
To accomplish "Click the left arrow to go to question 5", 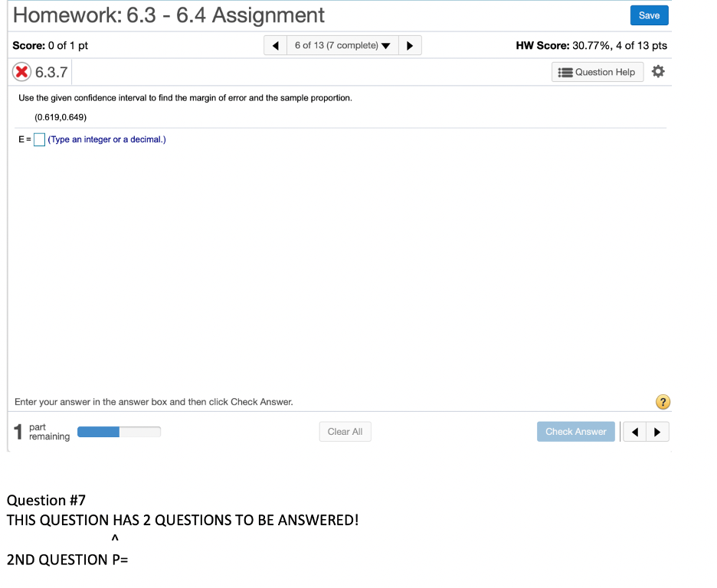I will (275, 45).
